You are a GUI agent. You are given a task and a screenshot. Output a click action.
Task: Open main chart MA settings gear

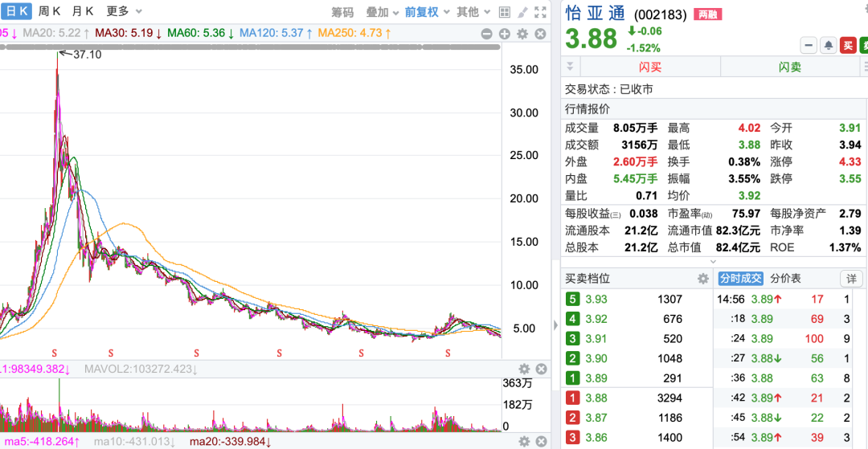coord(522,34)
